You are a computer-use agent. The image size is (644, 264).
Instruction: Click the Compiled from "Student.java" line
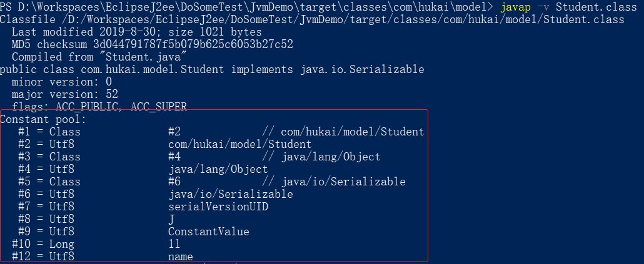pyautogui.click(x=99, y=57)
